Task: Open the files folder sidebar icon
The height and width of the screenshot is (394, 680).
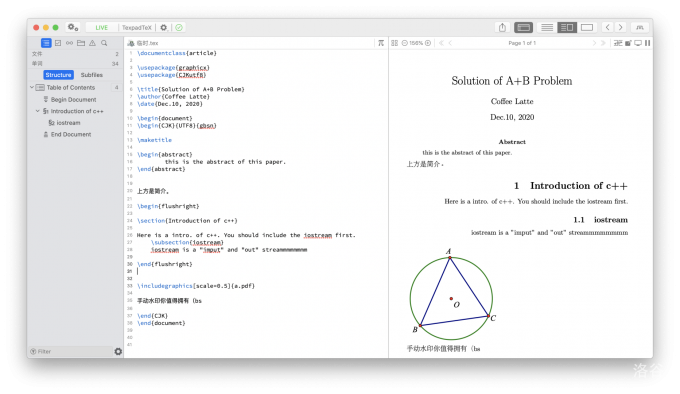Action: [81, 43]
